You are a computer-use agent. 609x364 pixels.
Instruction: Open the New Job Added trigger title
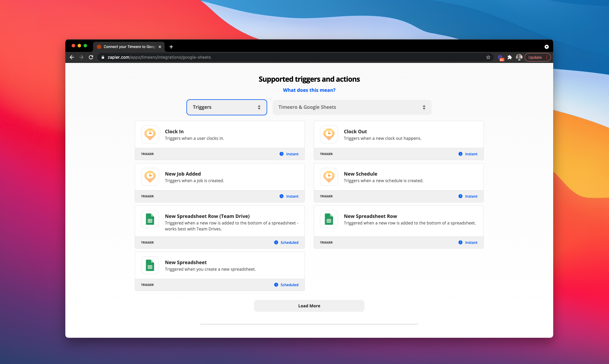(183, 174)
